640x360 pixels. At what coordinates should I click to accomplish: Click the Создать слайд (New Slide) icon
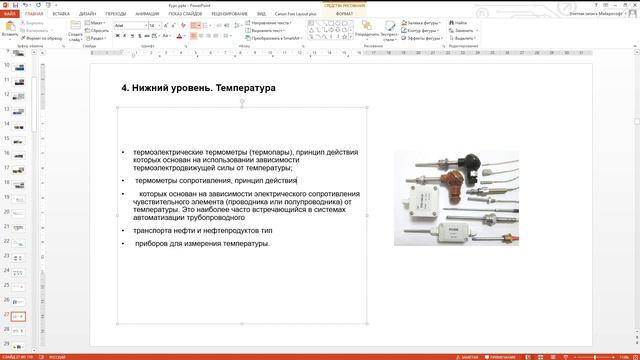click(76, 26)
